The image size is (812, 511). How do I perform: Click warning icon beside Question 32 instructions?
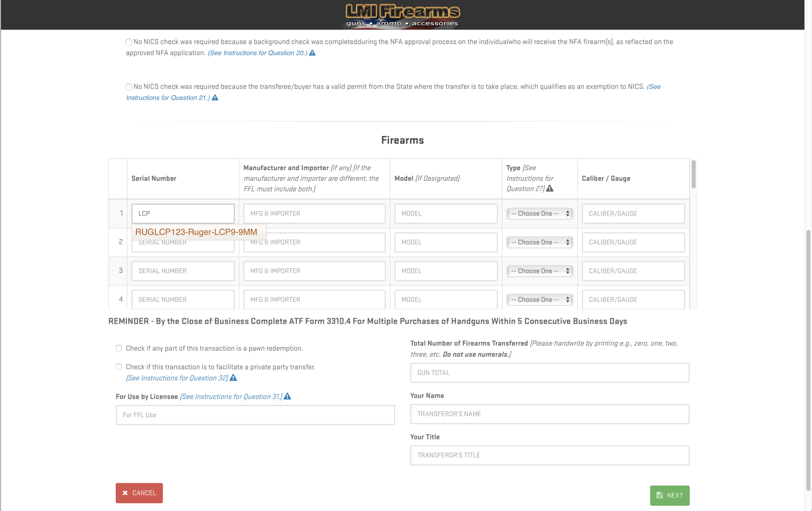coord(233,378)
